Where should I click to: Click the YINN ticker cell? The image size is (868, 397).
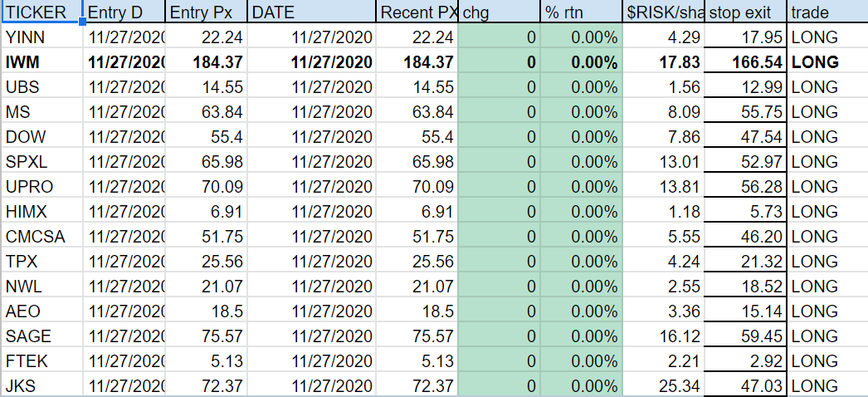[x=42, y=37]
